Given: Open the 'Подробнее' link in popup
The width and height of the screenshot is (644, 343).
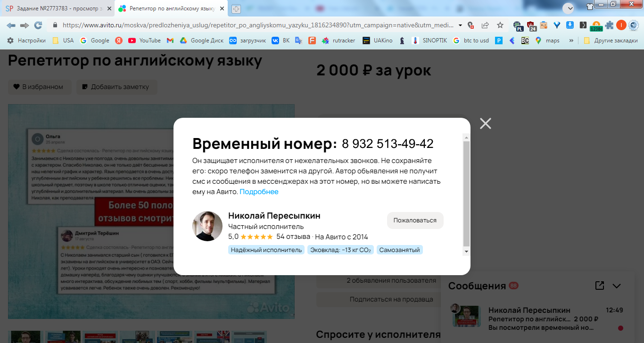Looking at the screenshot, I should 259,192.
